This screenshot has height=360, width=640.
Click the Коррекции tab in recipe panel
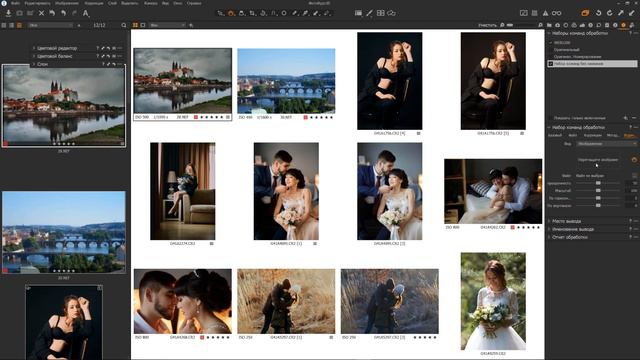[x=592, y=135]
